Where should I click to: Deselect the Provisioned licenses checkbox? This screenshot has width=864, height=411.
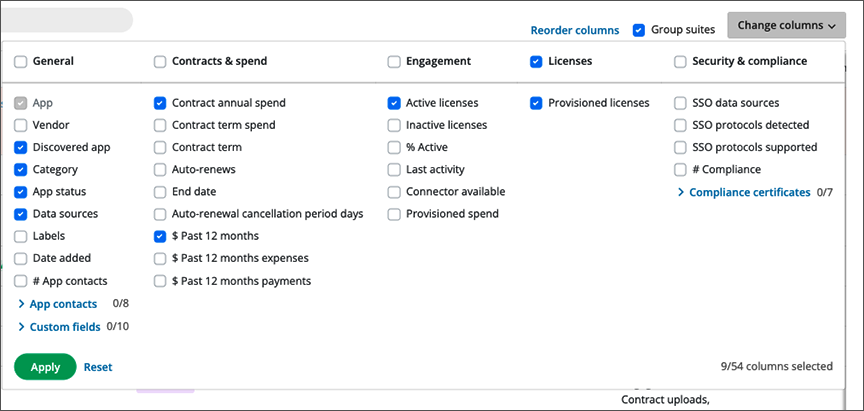point(536,103)
